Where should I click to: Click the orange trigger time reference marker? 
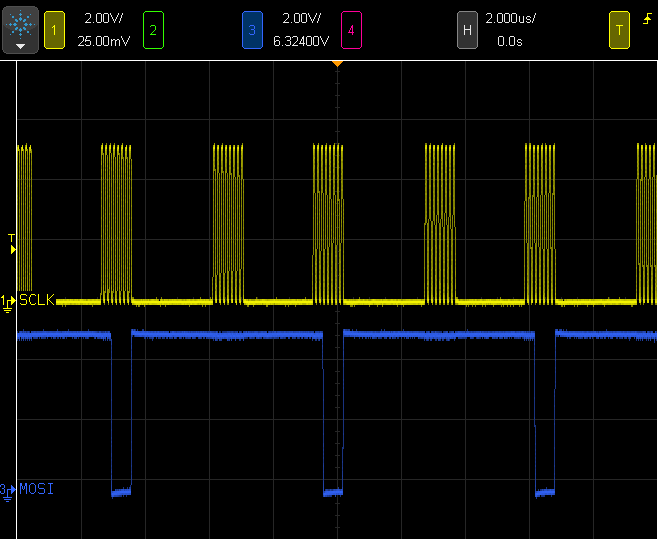(x=337, y=64)
